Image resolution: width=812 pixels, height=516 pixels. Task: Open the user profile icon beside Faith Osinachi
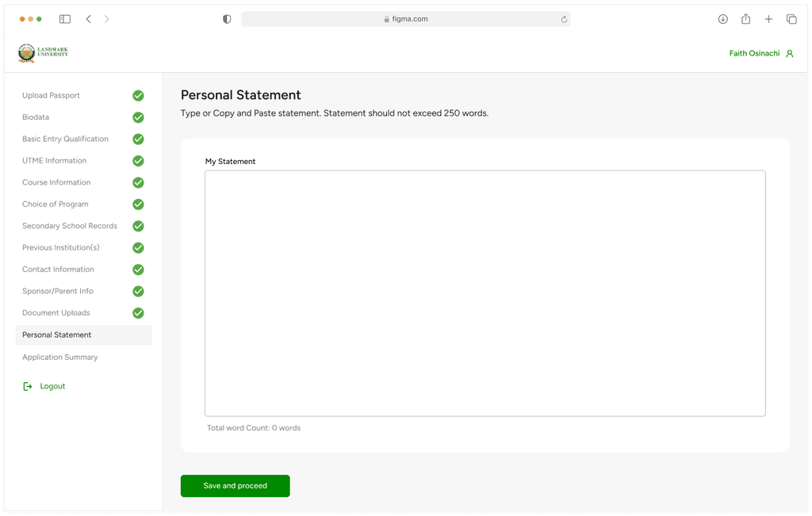(789, 53)
